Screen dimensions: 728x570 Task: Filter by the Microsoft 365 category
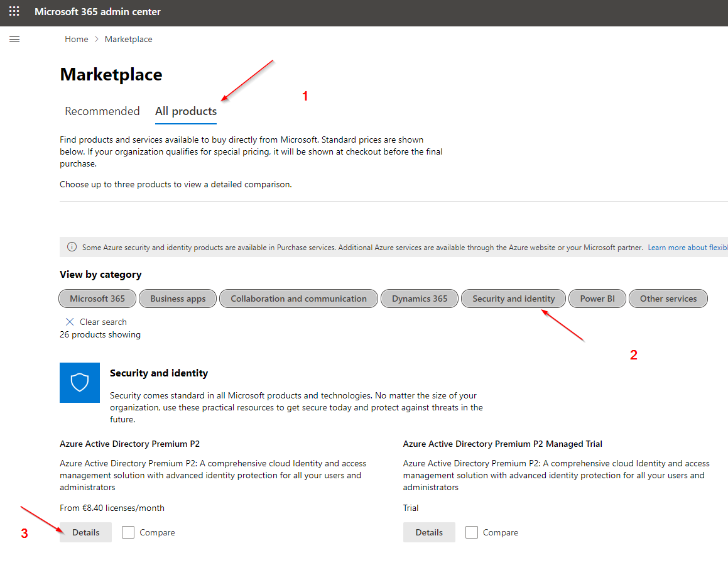coord(97,299)
